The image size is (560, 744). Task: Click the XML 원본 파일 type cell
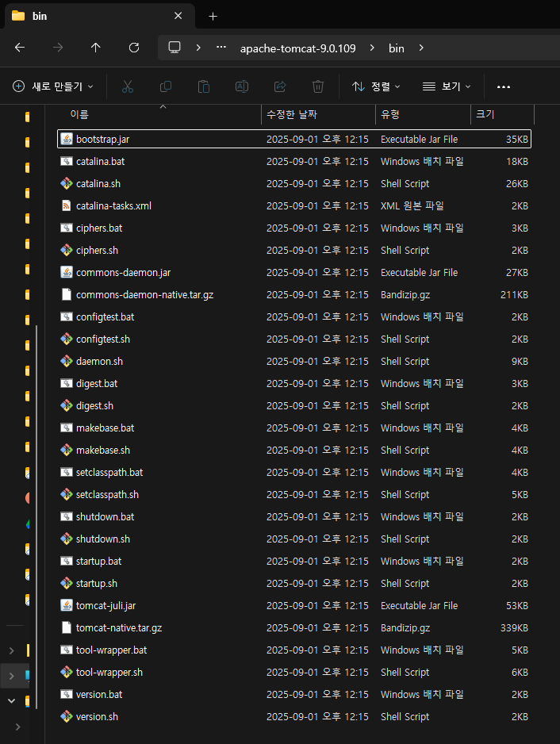[412, 206]
